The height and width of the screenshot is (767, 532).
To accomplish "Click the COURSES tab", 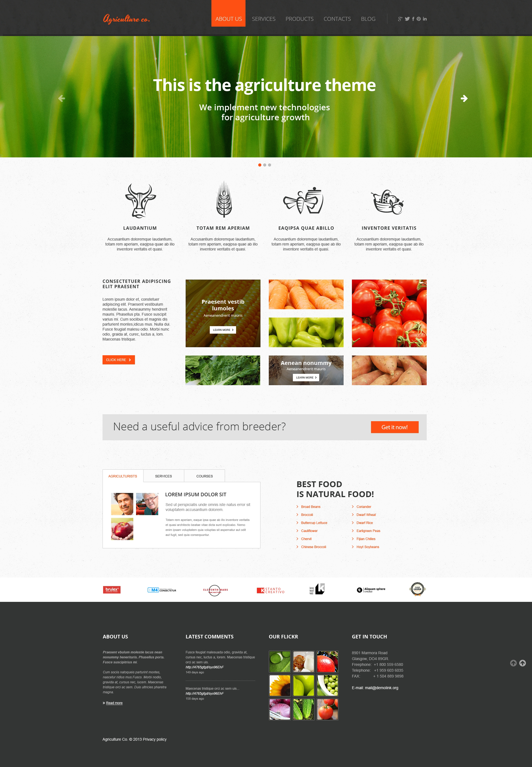I will 204,475.
